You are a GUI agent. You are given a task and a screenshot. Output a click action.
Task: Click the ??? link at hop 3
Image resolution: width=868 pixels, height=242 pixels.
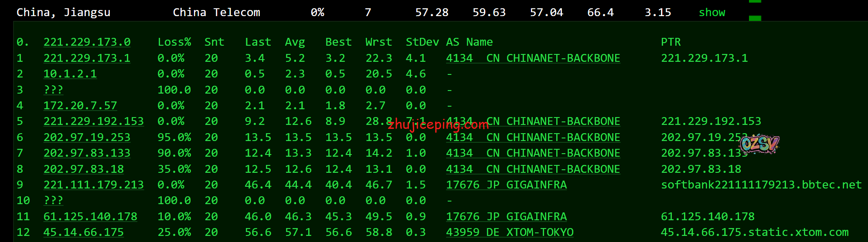coord(53,90)
